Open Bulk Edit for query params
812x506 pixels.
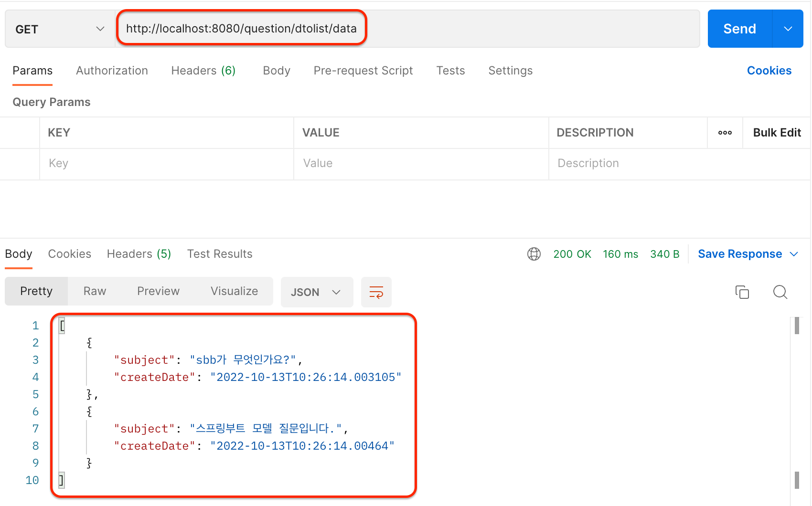777,133
